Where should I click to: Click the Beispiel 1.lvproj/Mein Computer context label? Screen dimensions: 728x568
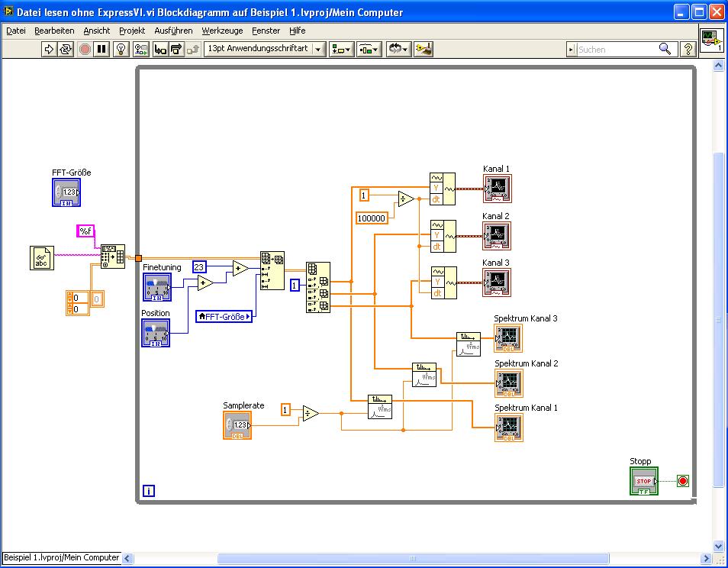[61, 557]
